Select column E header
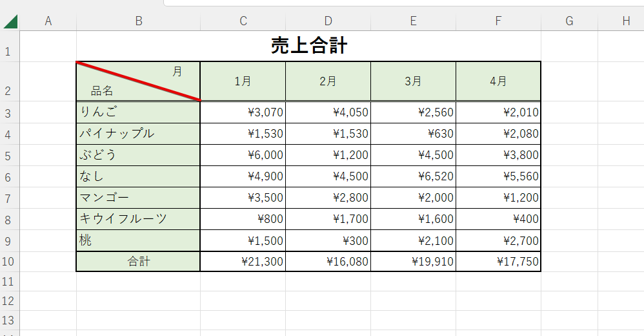The image size is (644, 336). click(x=413, y=21)
